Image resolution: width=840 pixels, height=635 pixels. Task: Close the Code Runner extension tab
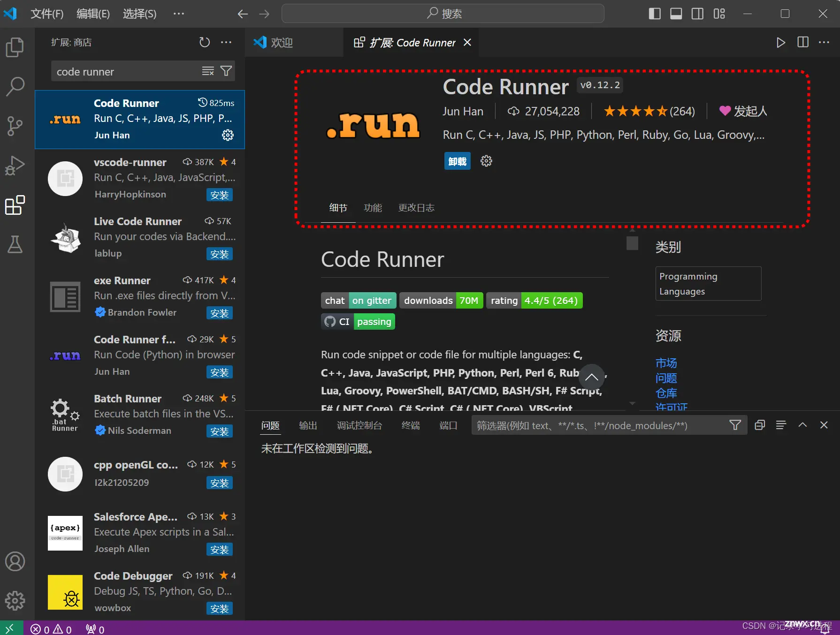click(467, 42)
